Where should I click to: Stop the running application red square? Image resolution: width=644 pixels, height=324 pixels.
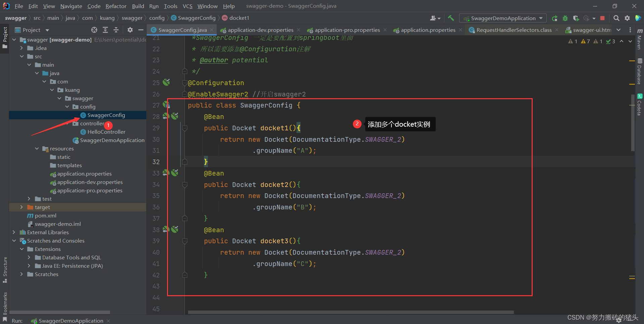coord(602,18)
